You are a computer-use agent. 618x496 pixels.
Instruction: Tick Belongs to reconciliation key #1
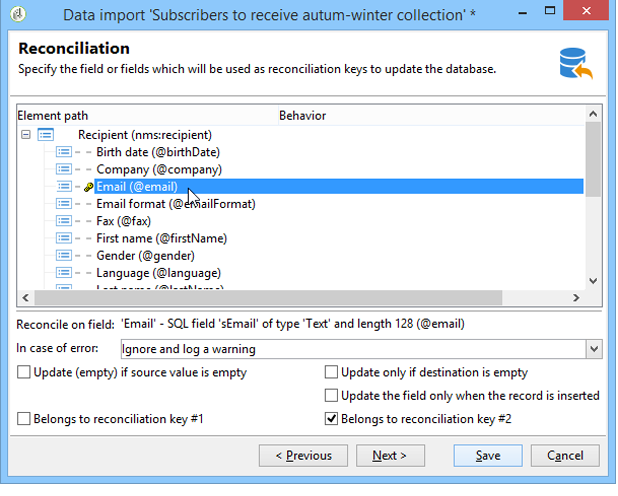[x=24, y=419]
